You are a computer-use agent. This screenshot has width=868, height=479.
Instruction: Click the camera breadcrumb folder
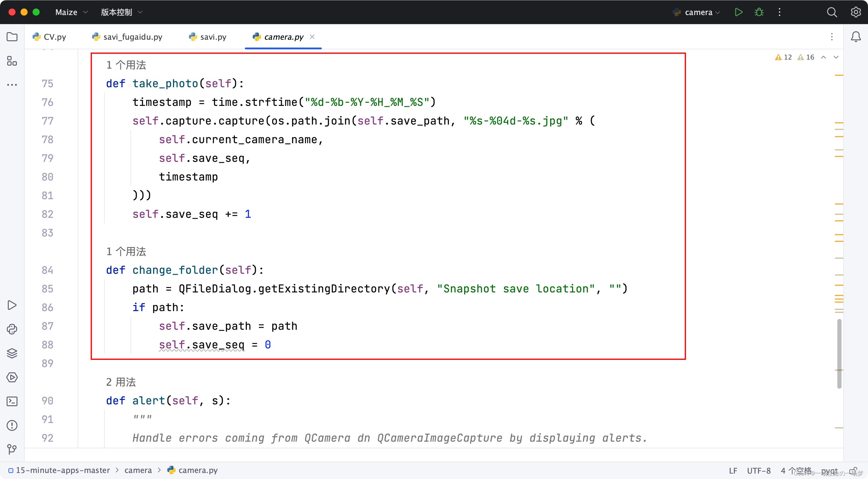click(138, 470)
